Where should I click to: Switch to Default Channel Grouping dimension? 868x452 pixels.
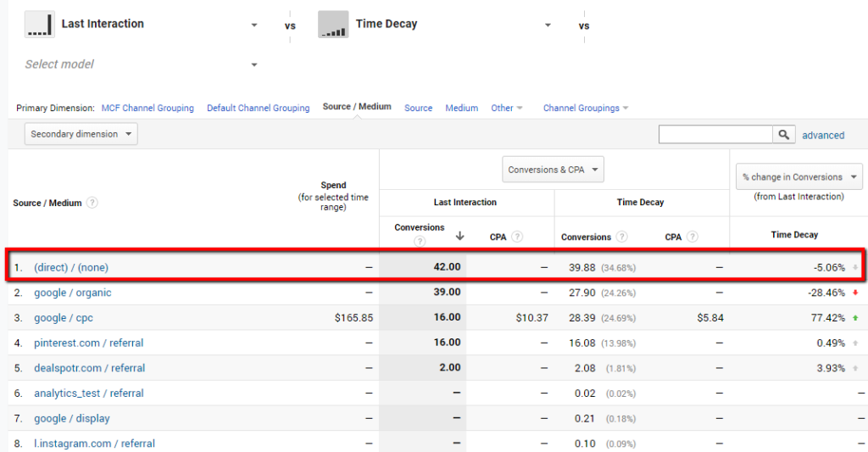pyautogui.click(x=258, y=109)
